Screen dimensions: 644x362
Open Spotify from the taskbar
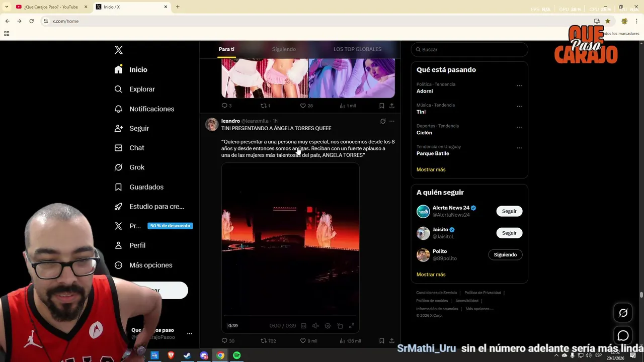coord(236,355)
